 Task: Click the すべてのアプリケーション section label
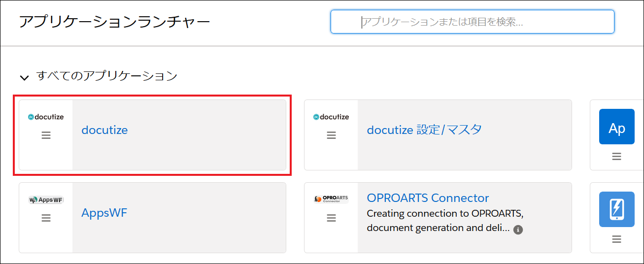(107, 76)
